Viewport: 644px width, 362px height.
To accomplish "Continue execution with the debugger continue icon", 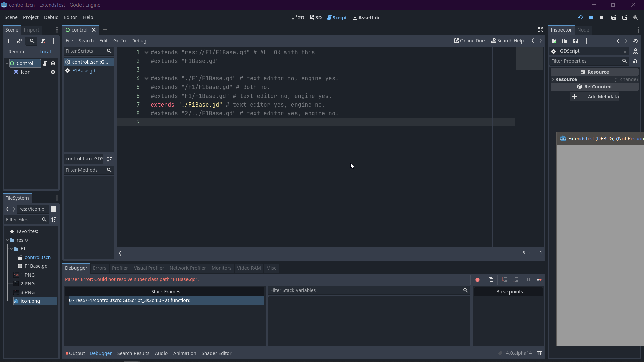I will [x=540, y=280].
